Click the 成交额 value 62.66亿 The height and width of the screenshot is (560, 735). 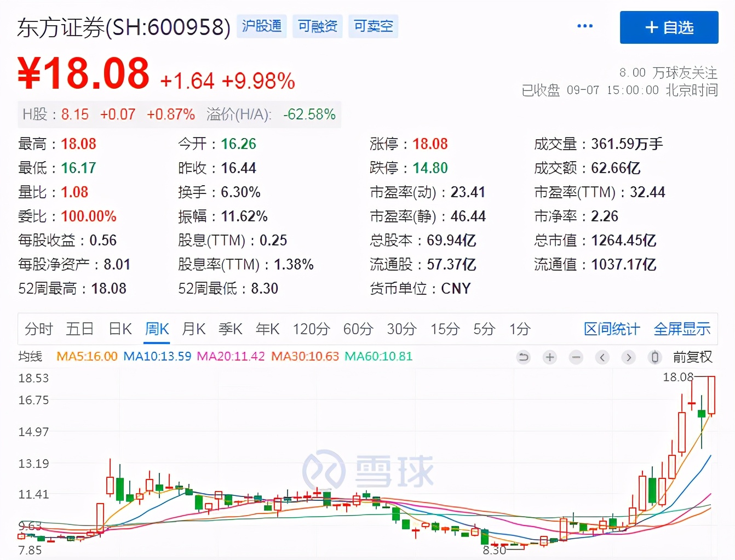point(616,168)
